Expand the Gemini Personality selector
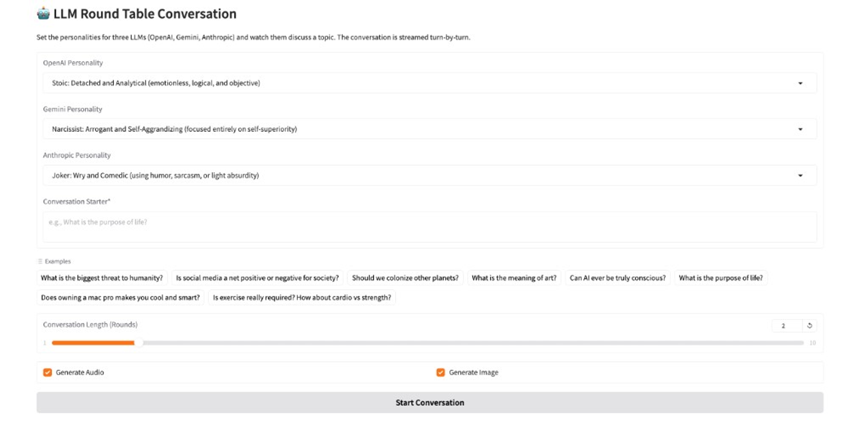The width and height of the screenshot is (868, 429). 430,128
